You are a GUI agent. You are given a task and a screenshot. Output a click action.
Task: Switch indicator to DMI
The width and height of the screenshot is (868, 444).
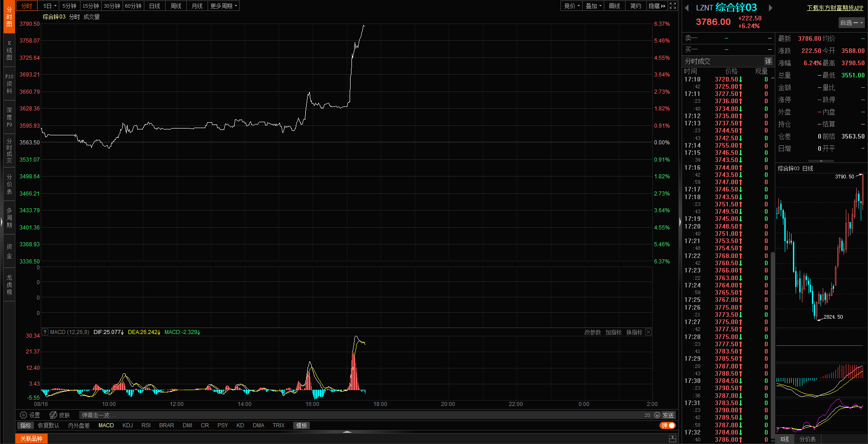pyautogui.click(x=187, y=425)
